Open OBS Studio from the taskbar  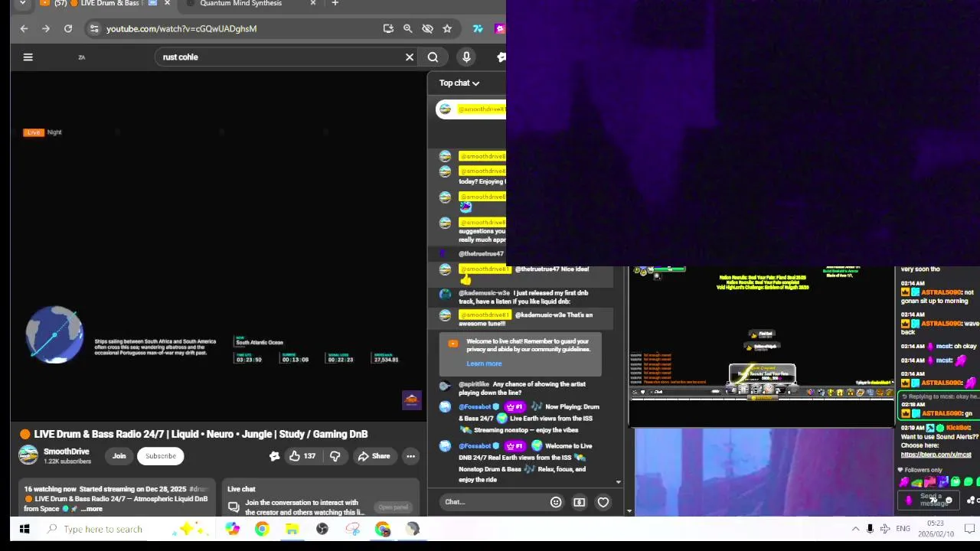point(322,529)
